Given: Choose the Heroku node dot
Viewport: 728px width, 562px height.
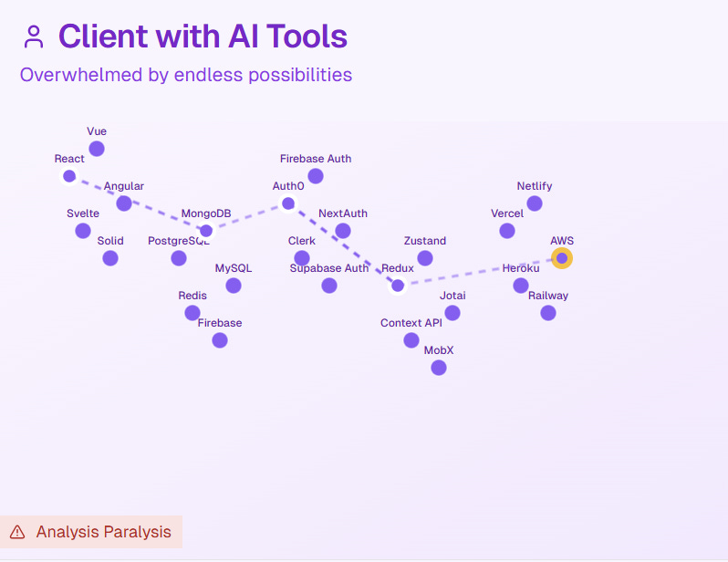Looking at the screenshot, I should [521, 286].
